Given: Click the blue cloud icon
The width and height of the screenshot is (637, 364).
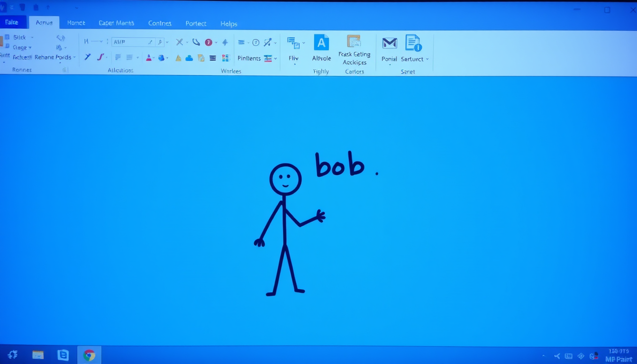Looking at the screenshot, I should [x=189, y=58].
